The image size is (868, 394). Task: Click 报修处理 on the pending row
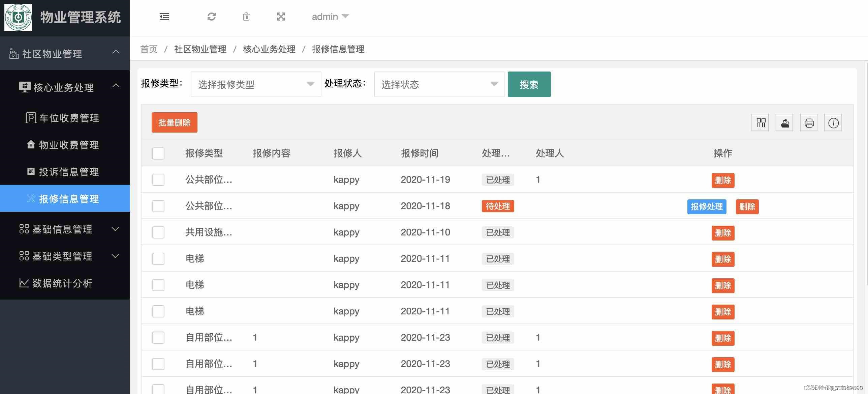pos(707,207)
